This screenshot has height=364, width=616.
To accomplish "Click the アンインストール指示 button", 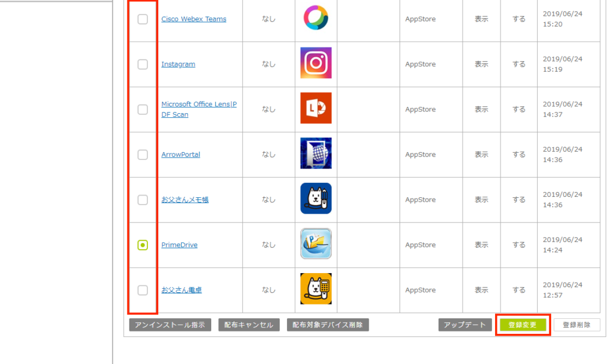I will click(170, 325).
